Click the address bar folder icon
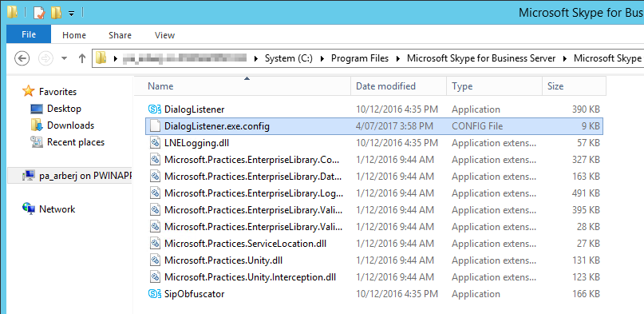This screenshot has height=314, width=644. tap(101, 58)
